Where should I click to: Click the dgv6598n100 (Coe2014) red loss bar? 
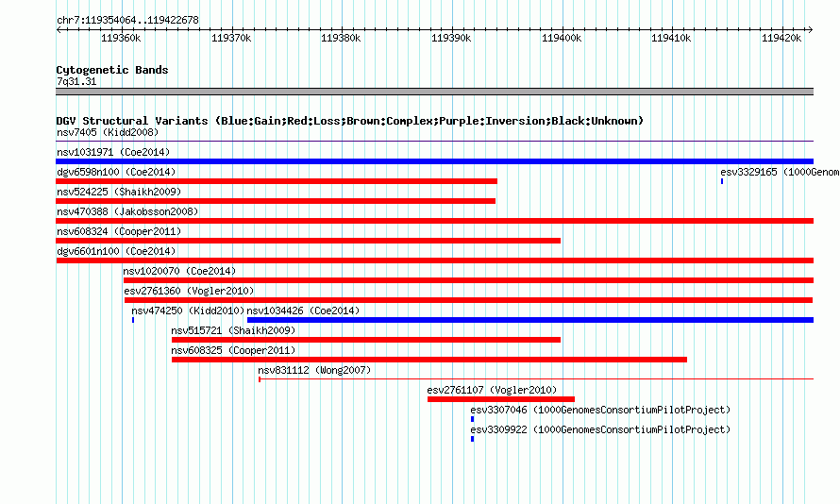[277, 181]
